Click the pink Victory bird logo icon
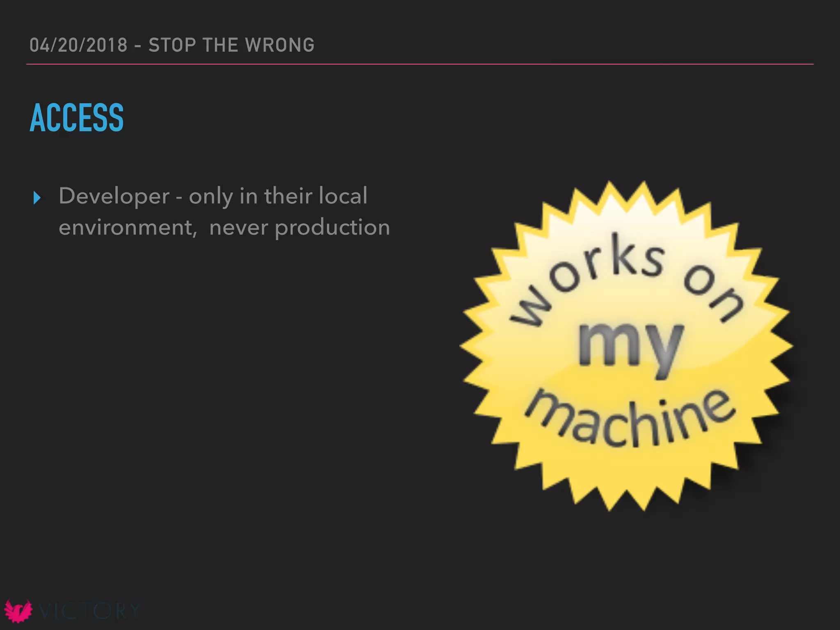Screen dimensions: 840x630 [18, 611]
